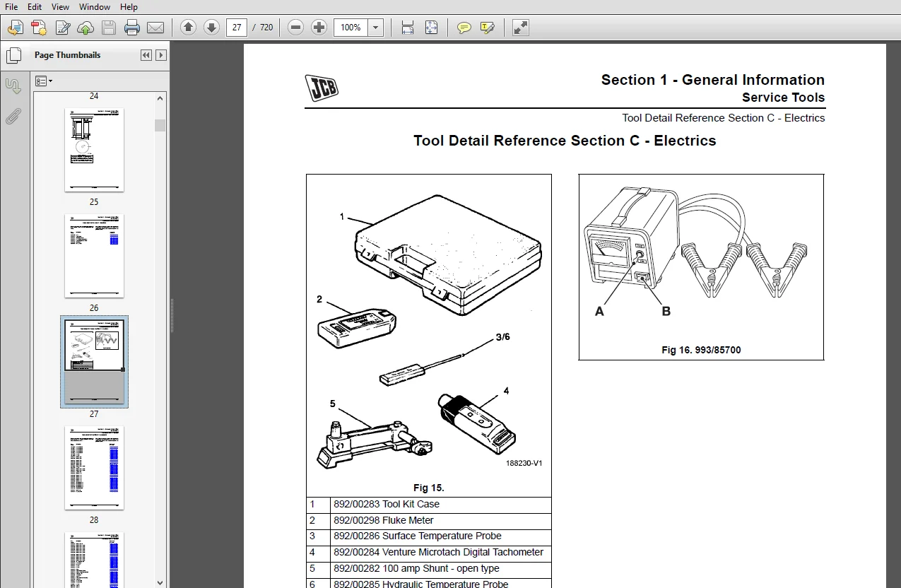Click the page heading 'Section 1 - General Information'
The image size is (901, 588).
713,80
